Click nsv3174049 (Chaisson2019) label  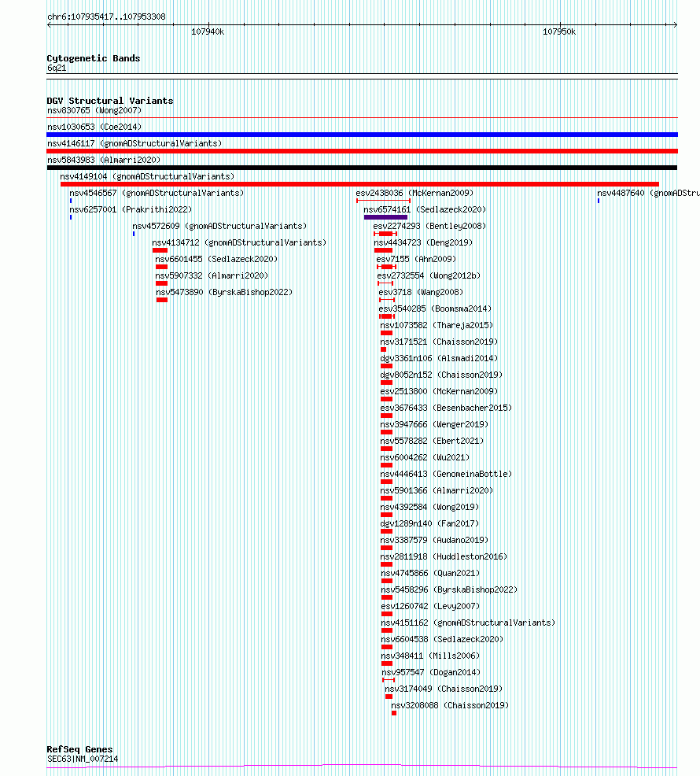pos(444,689)
